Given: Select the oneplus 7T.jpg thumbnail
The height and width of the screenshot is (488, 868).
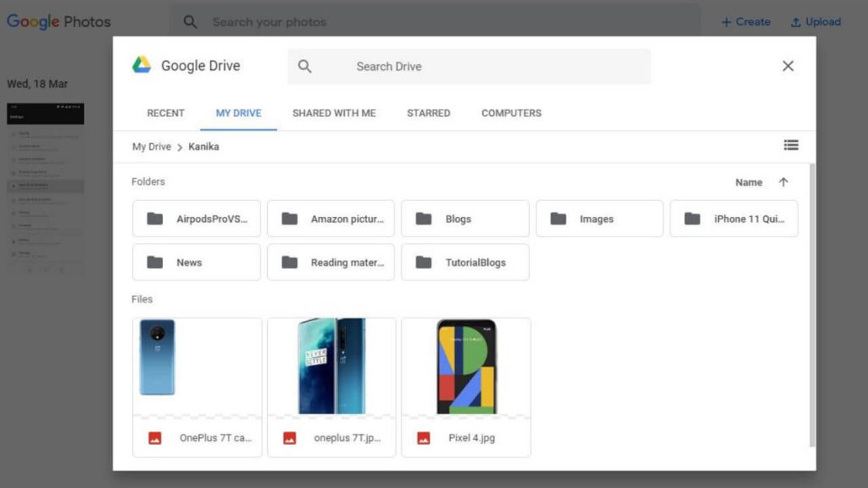Looking at the screenshot, I should [331, 366].
